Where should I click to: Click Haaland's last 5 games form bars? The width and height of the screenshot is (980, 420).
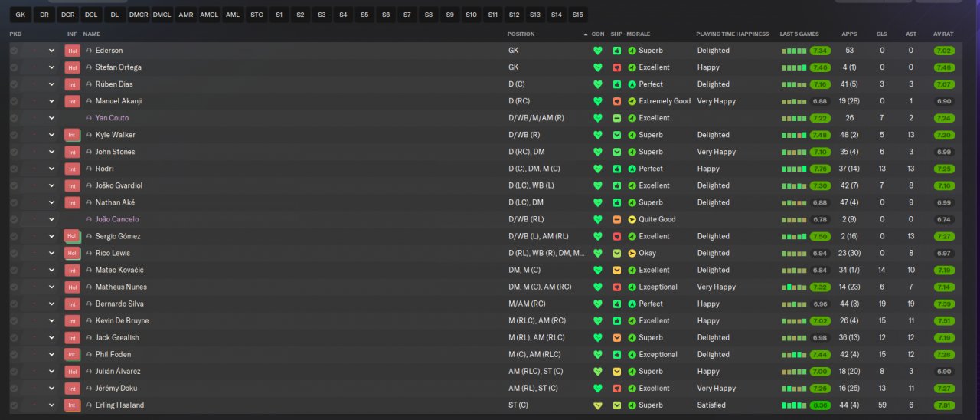(x=794, y=405)
